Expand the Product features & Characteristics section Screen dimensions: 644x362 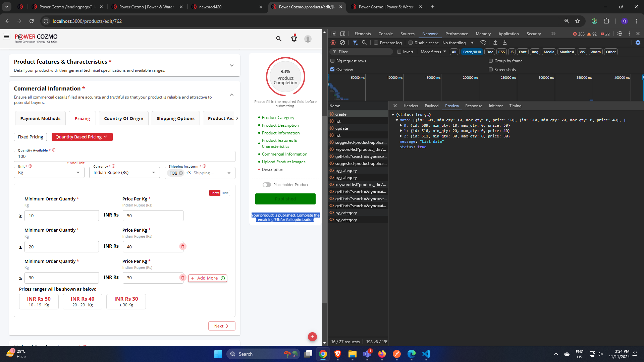click(232, 65)
